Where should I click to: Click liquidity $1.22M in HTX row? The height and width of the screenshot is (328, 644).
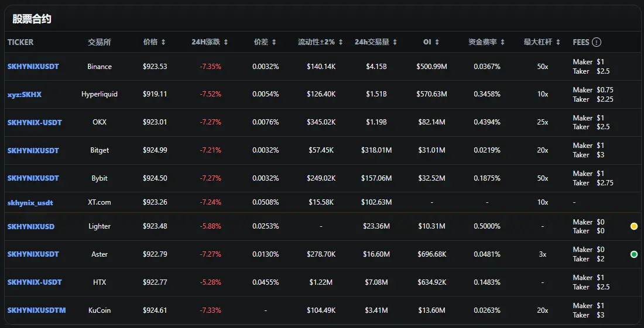(321, 282)
